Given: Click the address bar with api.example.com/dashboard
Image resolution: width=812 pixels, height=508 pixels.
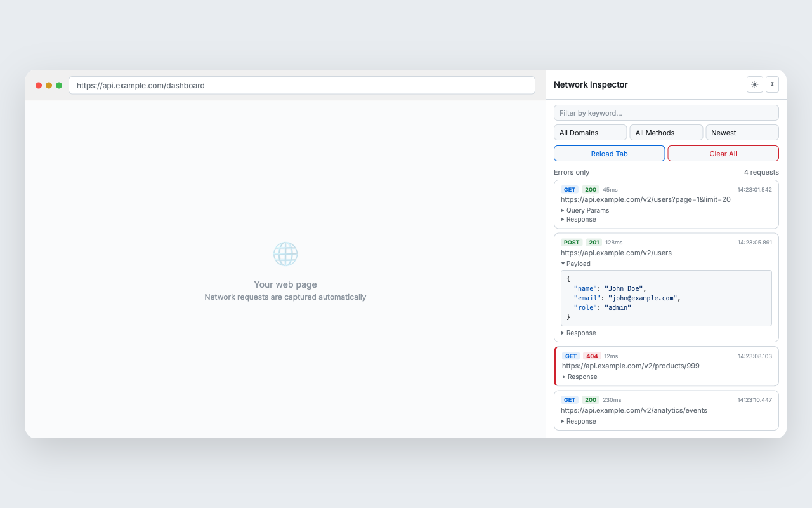Looking at the screenshot, I should (x=302, y=85).
